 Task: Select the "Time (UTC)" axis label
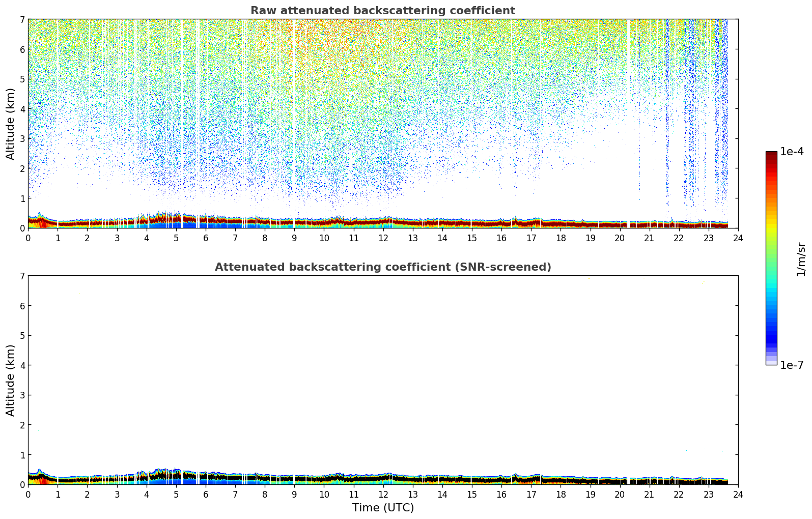coord(383,508)
